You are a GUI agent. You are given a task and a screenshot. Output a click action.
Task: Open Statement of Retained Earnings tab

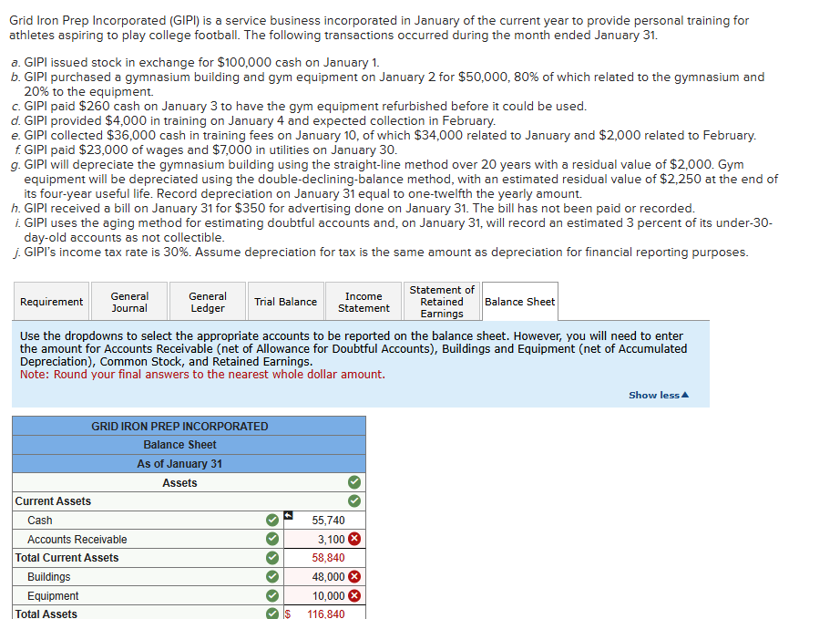(442, 302)
